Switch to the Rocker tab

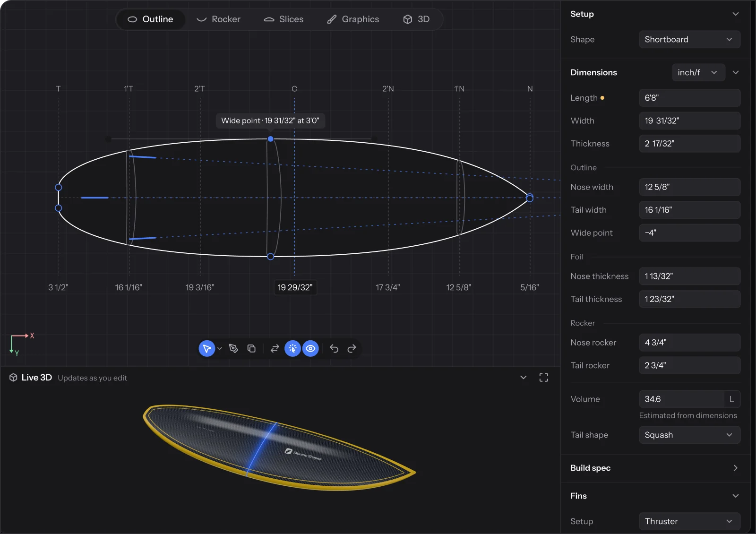pyautogui.click(x=219, y=19)
